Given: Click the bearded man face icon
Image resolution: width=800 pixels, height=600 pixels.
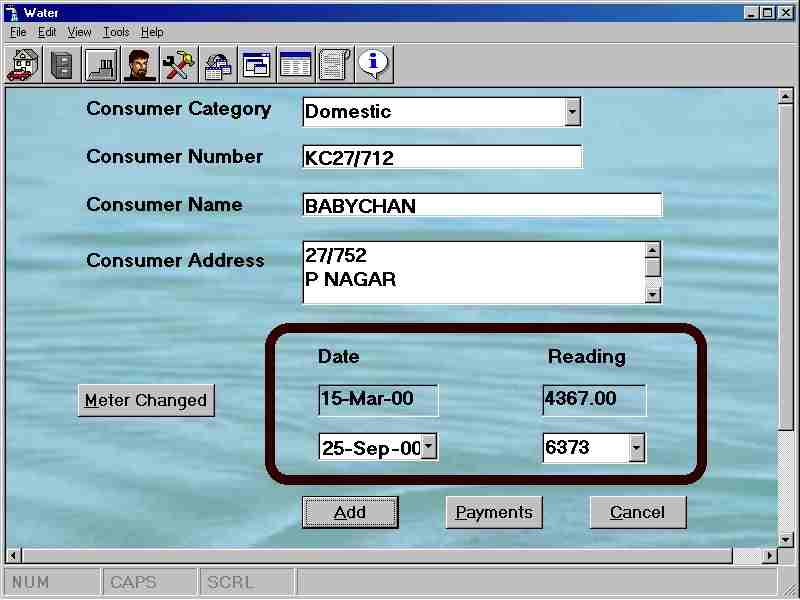Looking at the screenshot, I should click(x=140, y=65).
